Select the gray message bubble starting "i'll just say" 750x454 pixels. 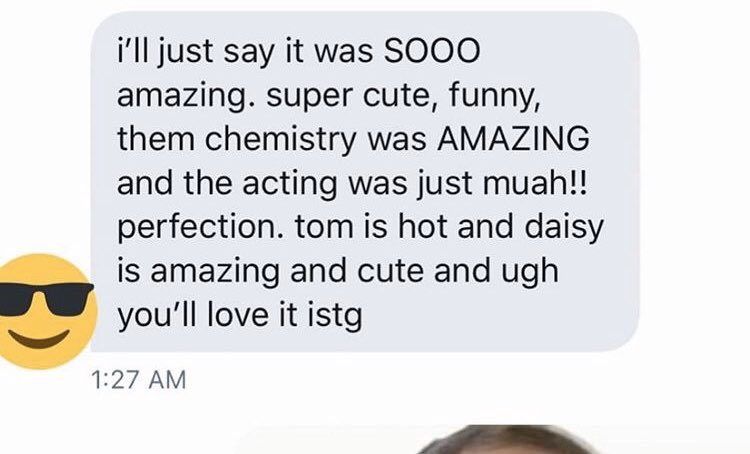(x=365, y=181)
